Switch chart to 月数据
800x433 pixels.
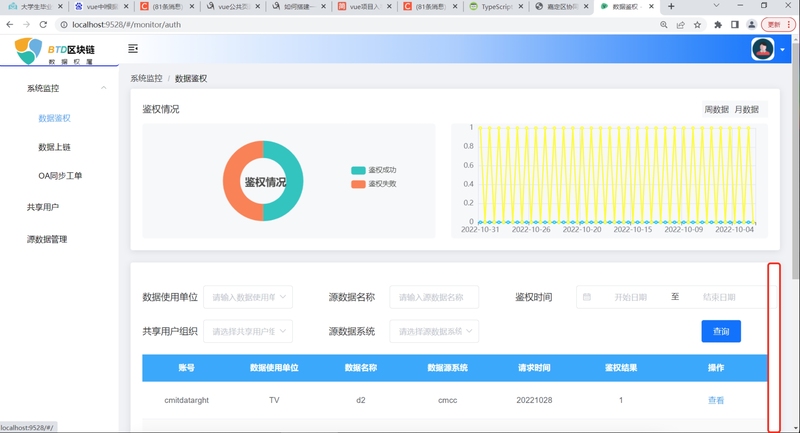[746, 109]
